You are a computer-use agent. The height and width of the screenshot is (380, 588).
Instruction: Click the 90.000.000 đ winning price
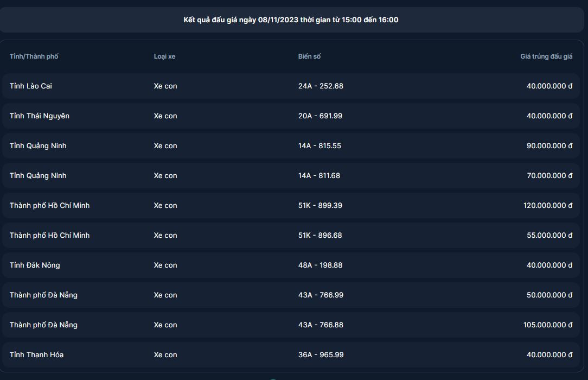point(549,146)
